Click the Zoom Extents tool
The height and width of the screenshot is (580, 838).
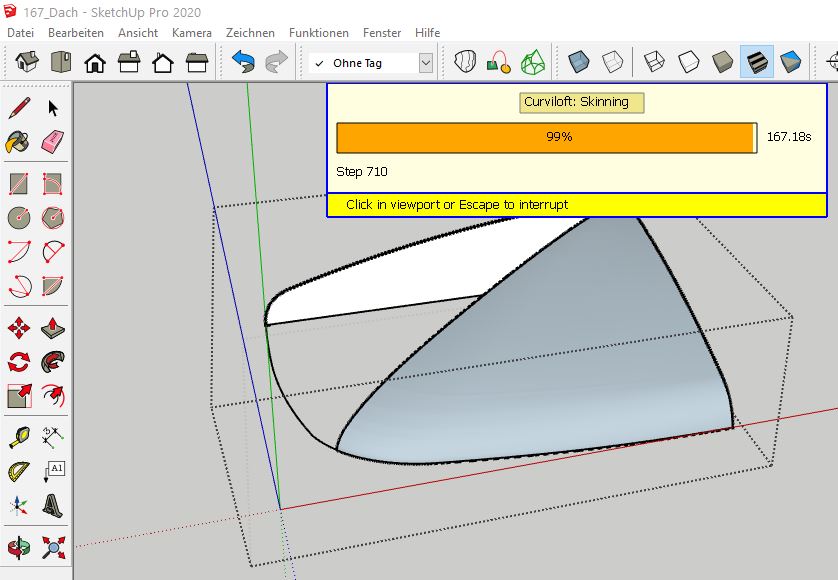coord(53,547)
